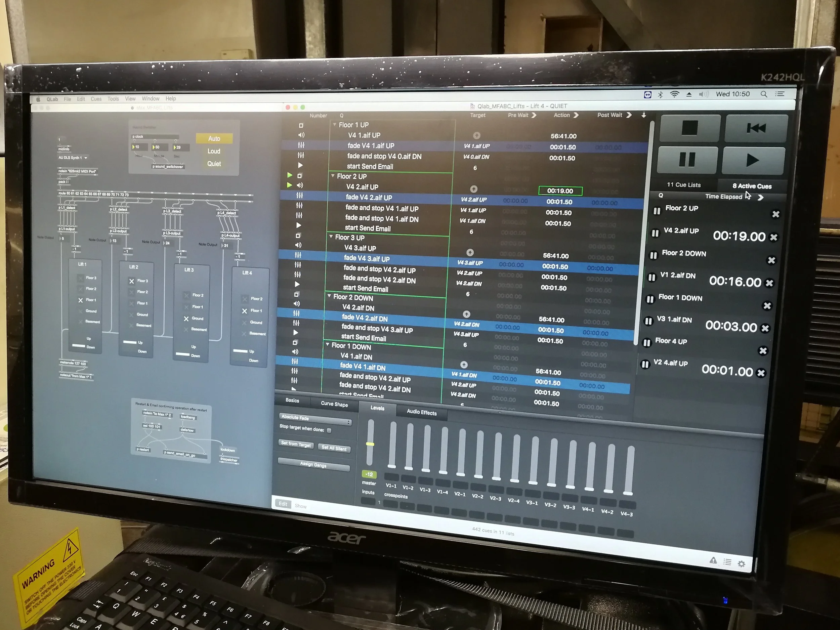The height and width of the screenshot is (630, 840).
Task: Click the Pre Wait column chevron
Action: pos(534,115)
